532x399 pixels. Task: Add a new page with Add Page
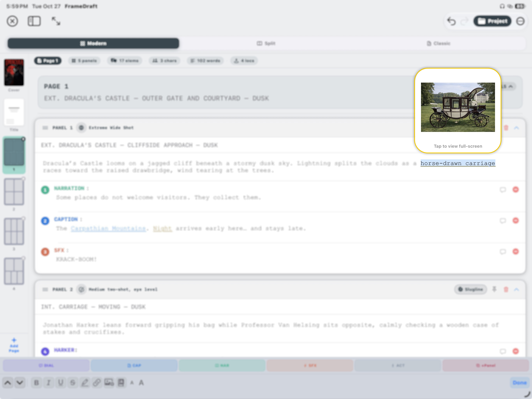pos(14,345)
